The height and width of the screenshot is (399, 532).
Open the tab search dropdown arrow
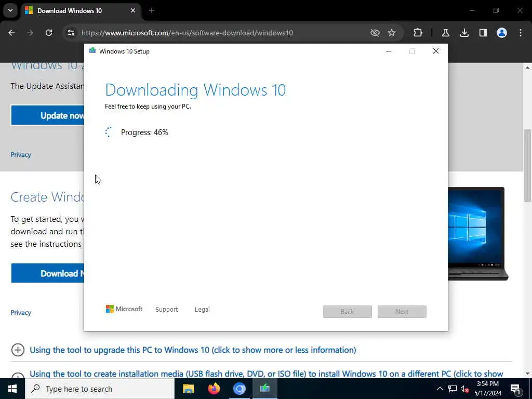coord(10,10)
